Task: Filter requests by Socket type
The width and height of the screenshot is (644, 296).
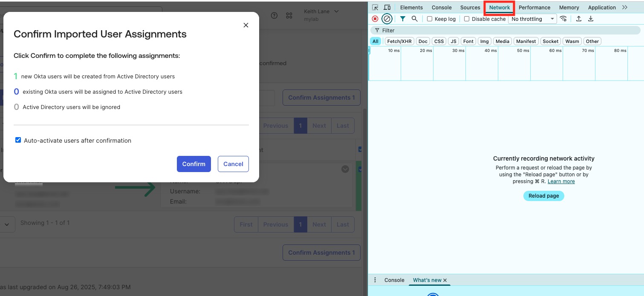Action: click(551, 41)
